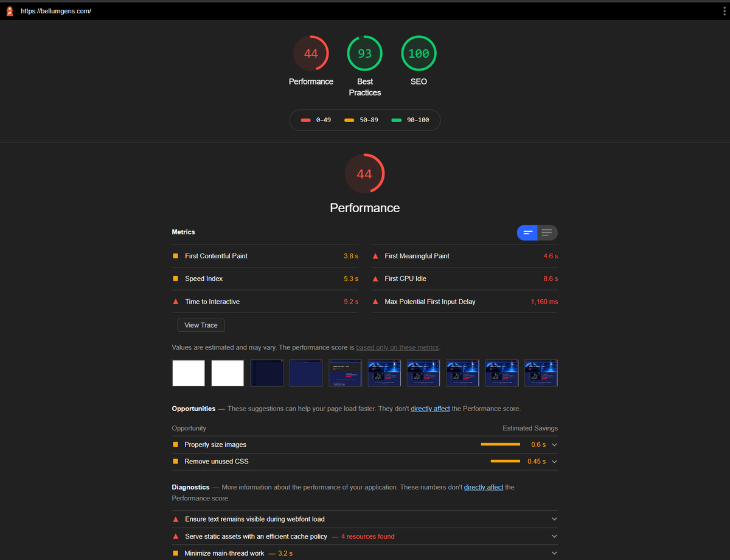Open 'based only on these metrics' link

(x=397, y=348)
